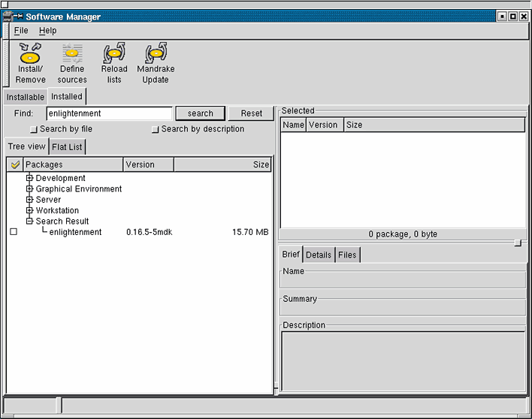The height and width of the screenshot is (419, 532).
Task: Click the Search Result label
Action: click(62, 221)
